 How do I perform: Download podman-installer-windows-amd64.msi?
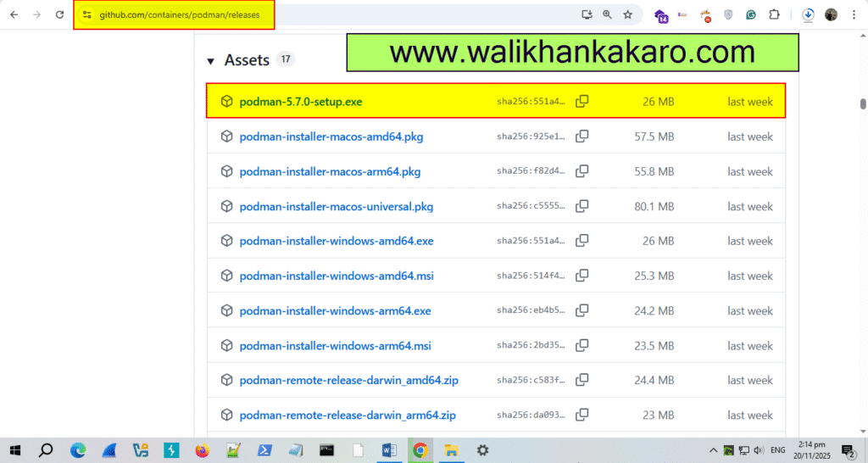click(x=336, y=276)
